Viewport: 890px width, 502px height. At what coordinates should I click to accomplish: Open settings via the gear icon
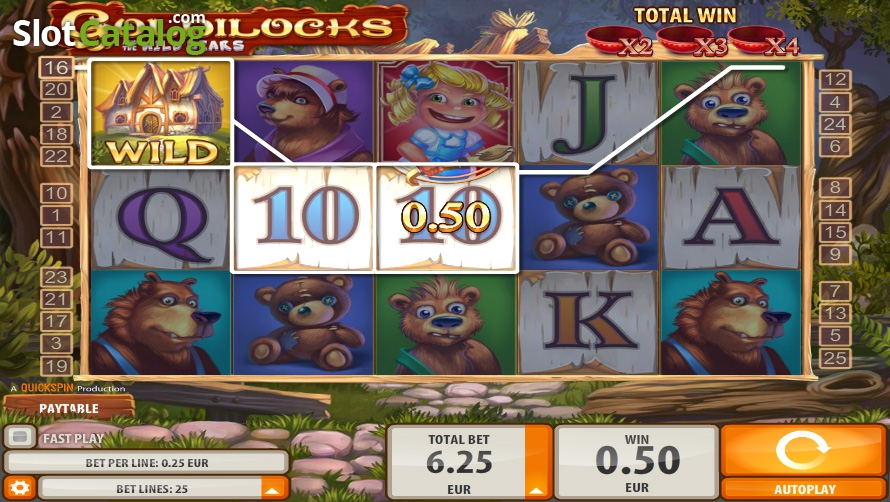(x=20, y=488)
